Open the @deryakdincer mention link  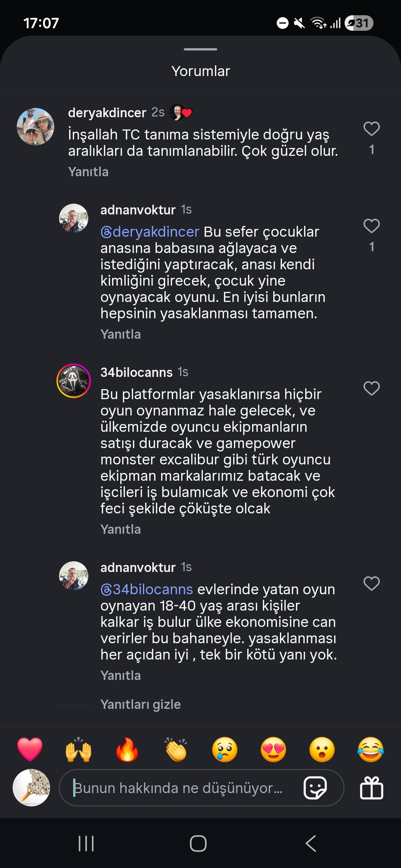[x=150, y=232]
